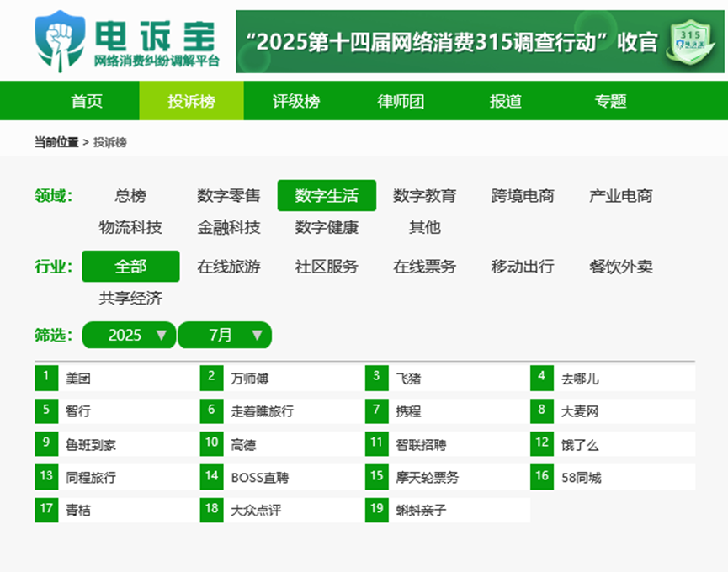Viewport: 728px width, 572px height.
Task: Open rank 16 entry 58同城
Action: (x=613, y=477)
